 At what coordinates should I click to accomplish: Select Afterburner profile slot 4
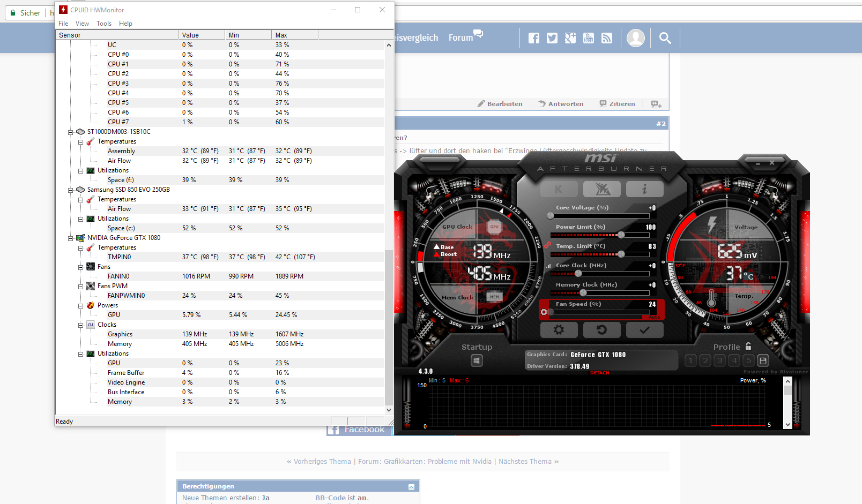pos(734,360)
